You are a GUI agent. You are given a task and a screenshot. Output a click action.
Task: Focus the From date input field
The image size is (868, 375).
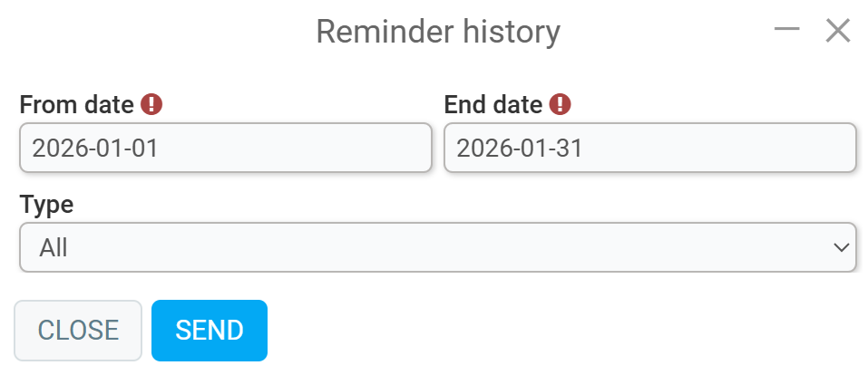point(225,148)
